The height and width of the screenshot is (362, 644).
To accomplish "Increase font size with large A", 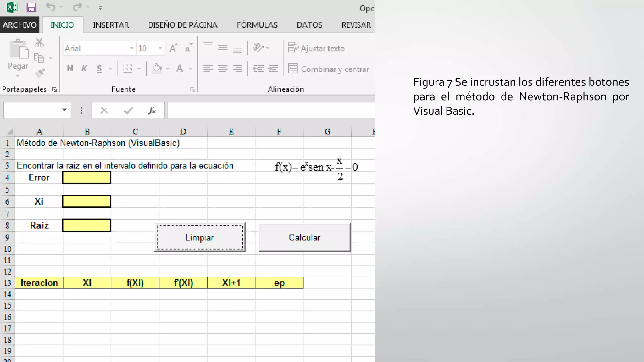I will pos(174,48).
